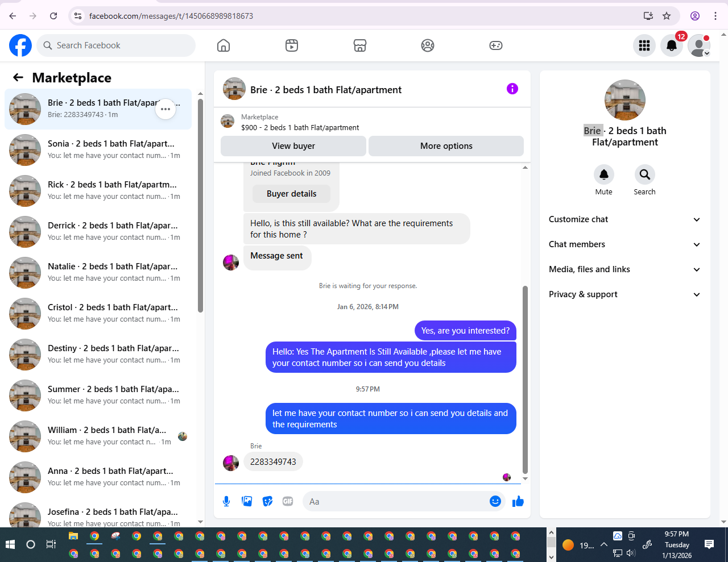Open the Marketplace storefront icon
728x562 pixels.
point(360,45)
